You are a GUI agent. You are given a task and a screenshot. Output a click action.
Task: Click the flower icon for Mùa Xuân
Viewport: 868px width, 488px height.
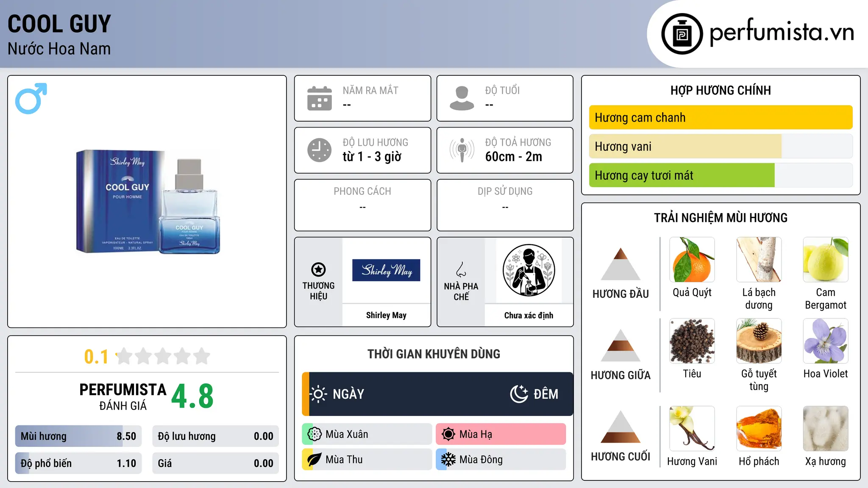pos(314,434)
